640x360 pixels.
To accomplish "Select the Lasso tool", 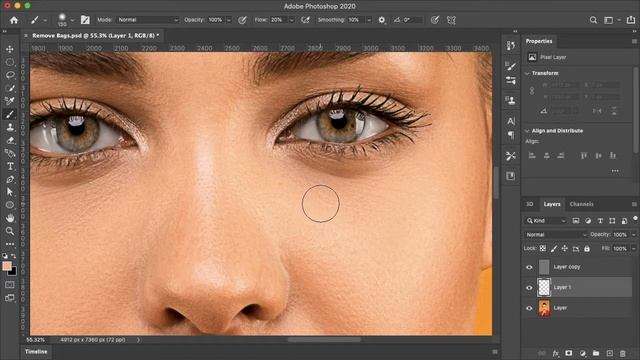I will click(x=10, y=75).
